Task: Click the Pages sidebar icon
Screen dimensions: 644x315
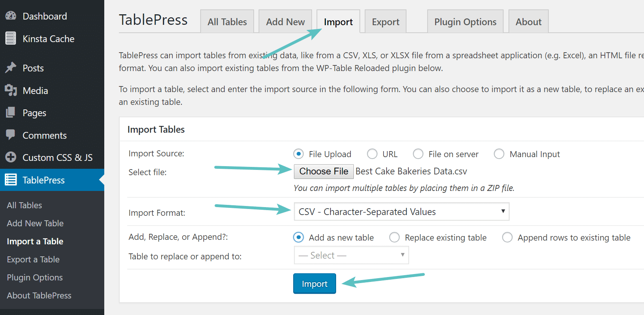Action: tap(11, 112)
